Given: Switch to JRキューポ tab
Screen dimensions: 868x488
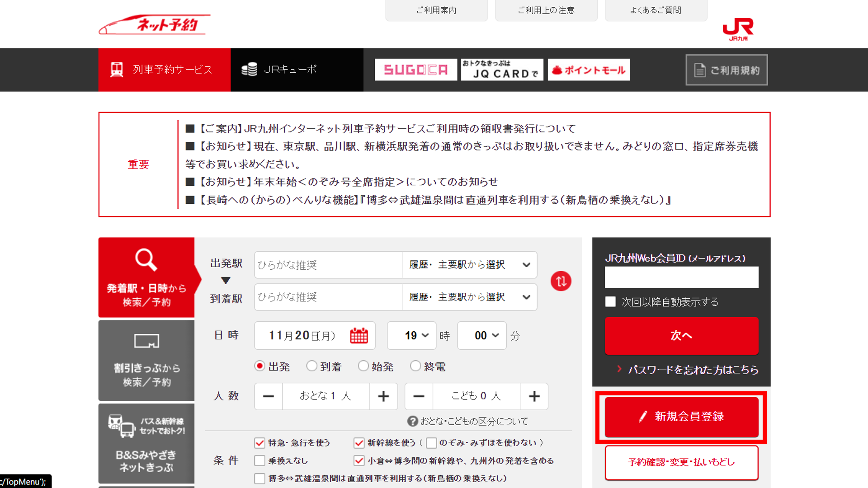Looking at the screenshot, I should point(297,70).
